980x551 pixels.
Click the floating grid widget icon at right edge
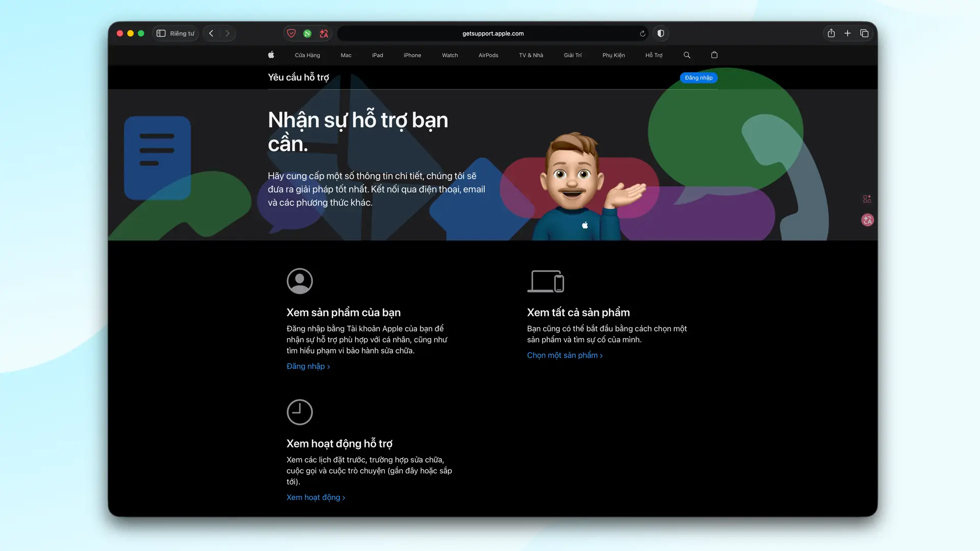click(867, 199)
